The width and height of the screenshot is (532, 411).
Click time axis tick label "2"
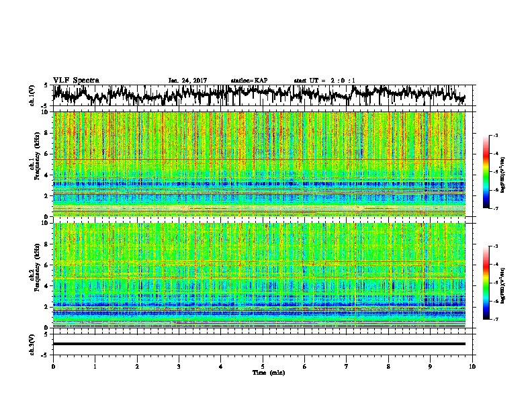[137, 367]
